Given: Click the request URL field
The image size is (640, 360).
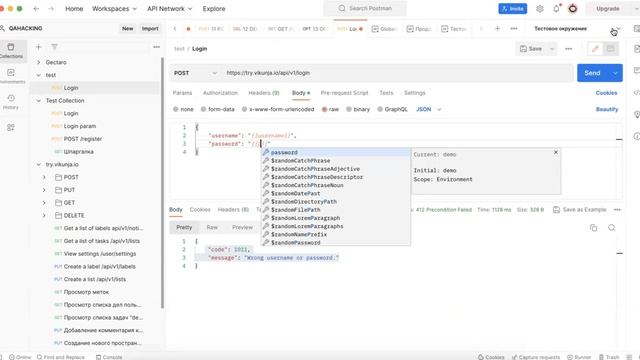Looking at the screenshot, I should coord(397,73).
